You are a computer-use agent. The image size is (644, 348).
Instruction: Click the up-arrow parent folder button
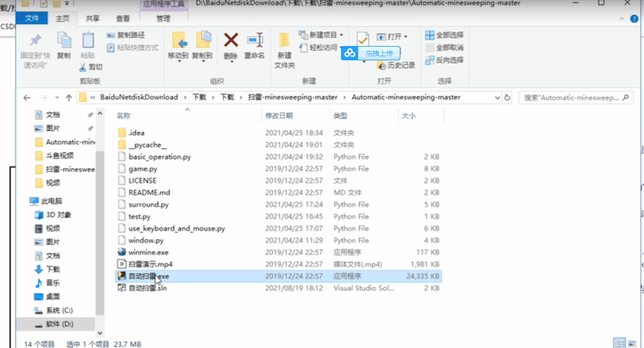coord(69,97)
